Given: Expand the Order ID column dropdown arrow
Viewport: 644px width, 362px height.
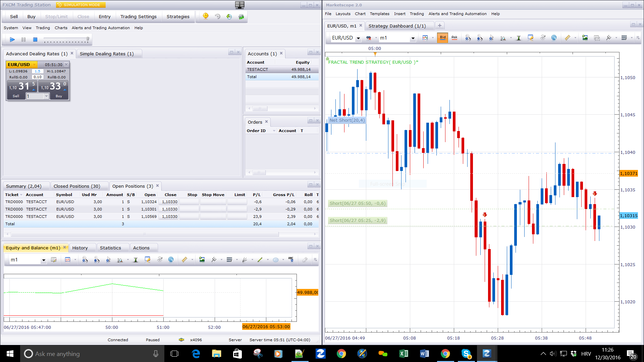Looking at the screenshot, I should [274, 131].
